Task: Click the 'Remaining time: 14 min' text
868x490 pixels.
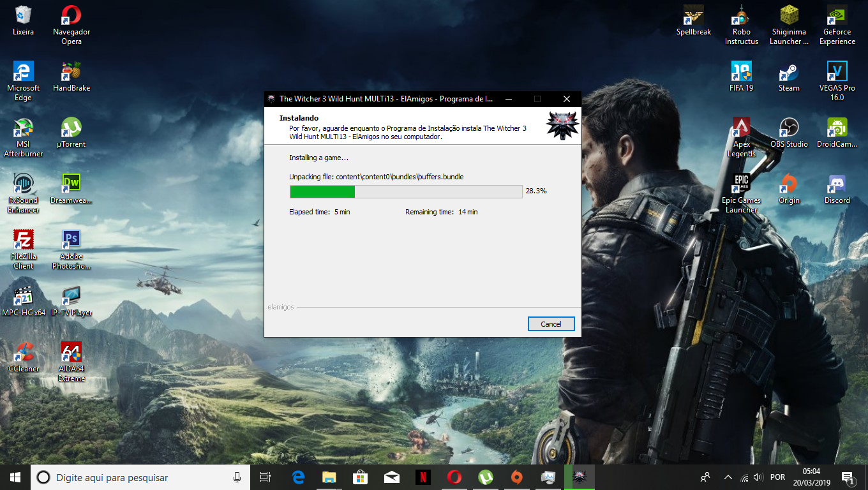Action: (442, 212)
